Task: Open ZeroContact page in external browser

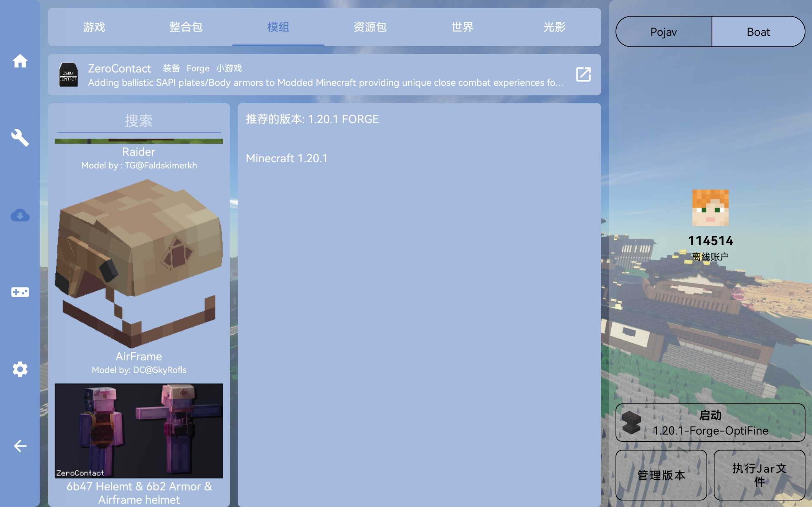Action: click(583, 74)
